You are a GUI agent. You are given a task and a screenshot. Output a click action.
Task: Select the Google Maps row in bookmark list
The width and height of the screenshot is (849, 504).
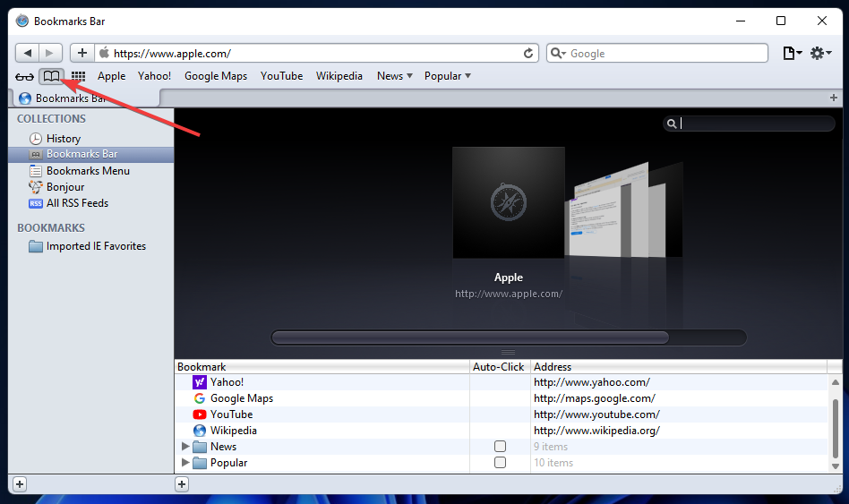pos(501,398)
